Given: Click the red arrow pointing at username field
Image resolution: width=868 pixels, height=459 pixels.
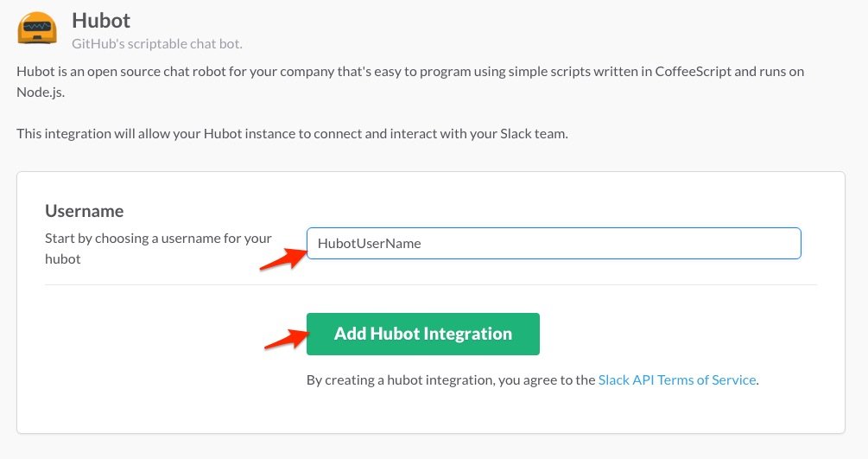Looking at the screenshot, I should point(282,258).
